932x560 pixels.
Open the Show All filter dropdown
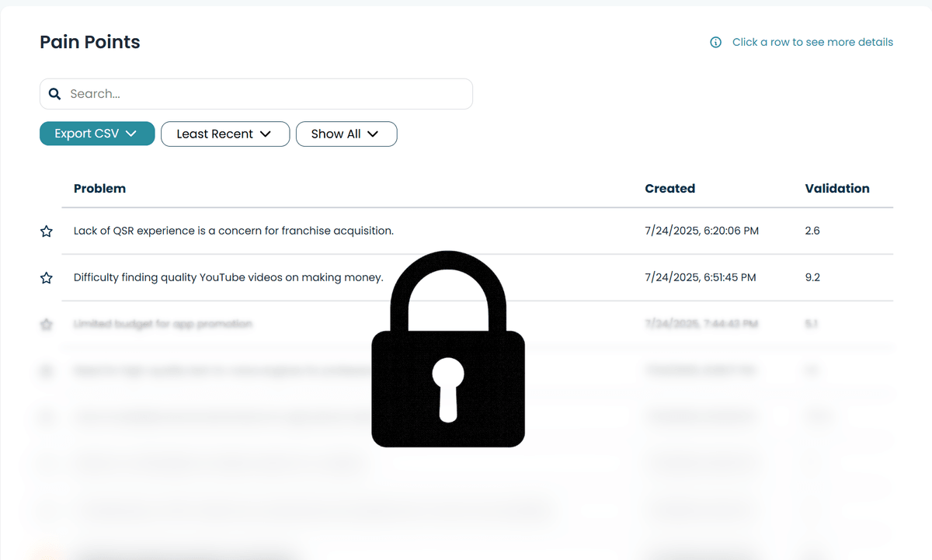click(346, 134)
